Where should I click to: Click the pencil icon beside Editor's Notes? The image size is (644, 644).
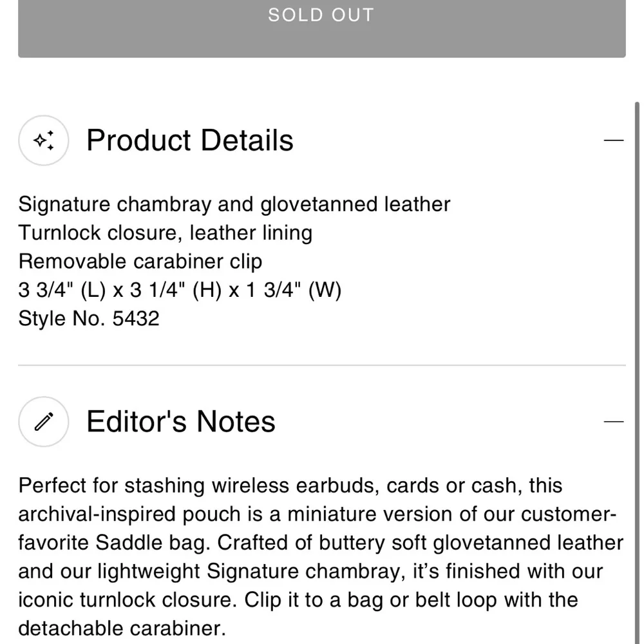pos(44,421)
